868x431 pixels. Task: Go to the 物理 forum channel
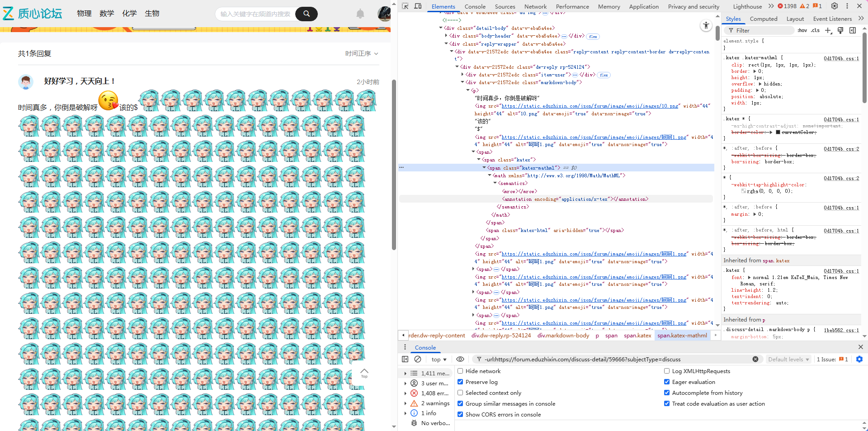click(84, 14)
